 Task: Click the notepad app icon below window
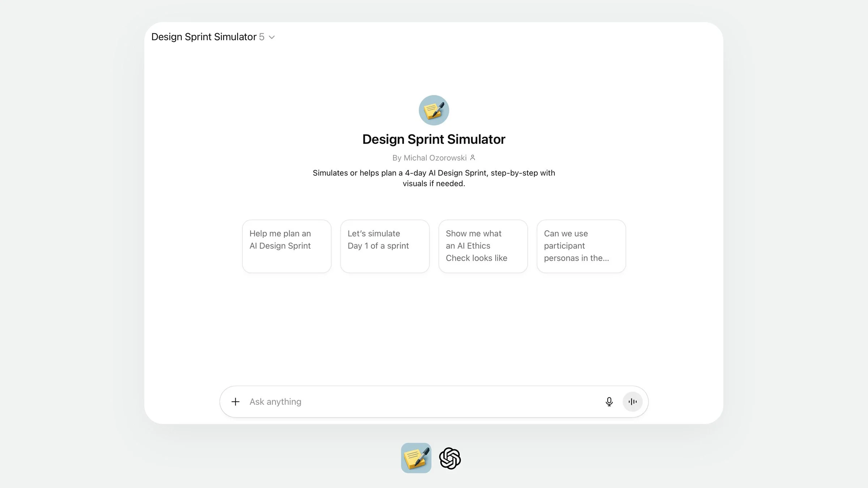pyautogui.click(x=416, y=458)
